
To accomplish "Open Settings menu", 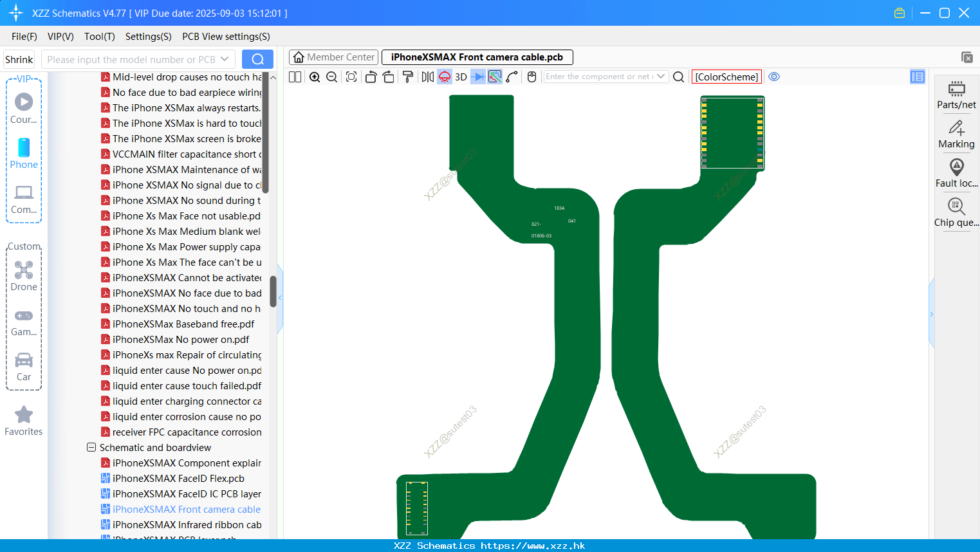I will pos(149,37).
